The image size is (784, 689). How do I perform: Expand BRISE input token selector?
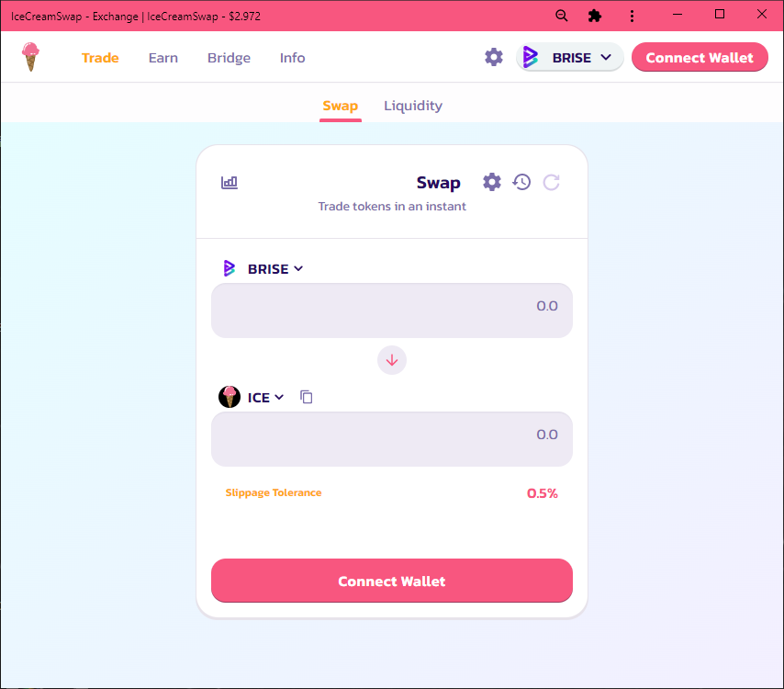pyautogui.click(x=275, y=268)
